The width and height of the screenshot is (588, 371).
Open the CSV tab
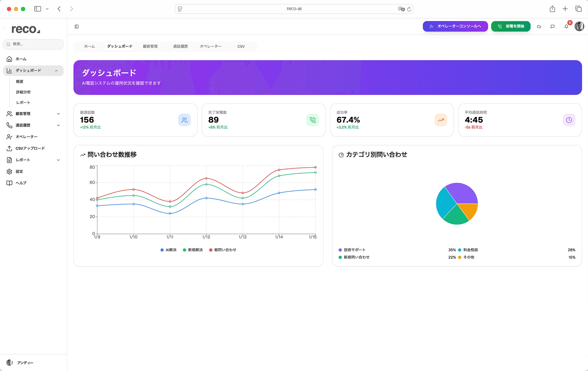click(241, 46)
